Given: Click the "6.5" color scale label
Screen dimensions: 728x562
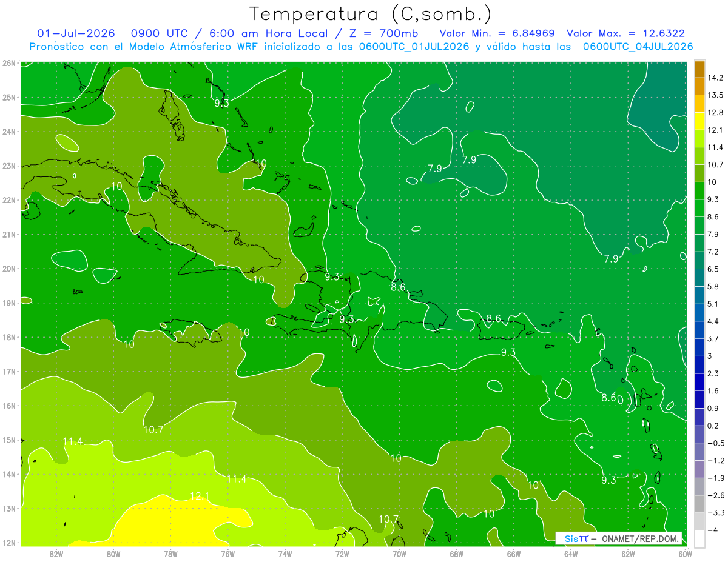Looking at the screenshot, I should click(x=714, y=269).
